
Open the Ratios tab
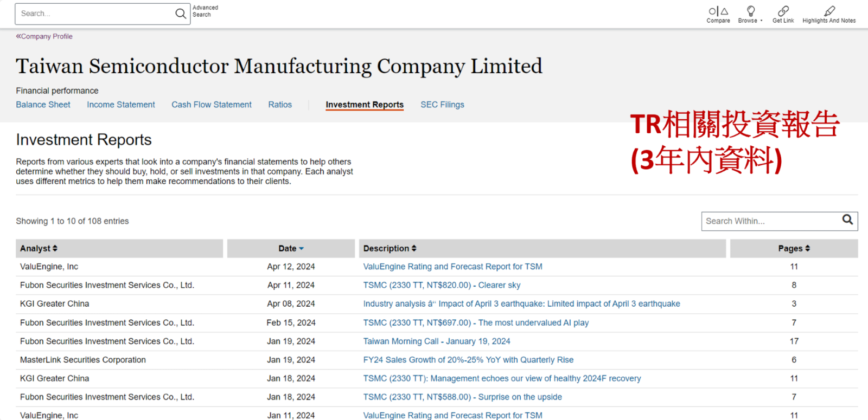pyautogui.click(x=280, y=105)
